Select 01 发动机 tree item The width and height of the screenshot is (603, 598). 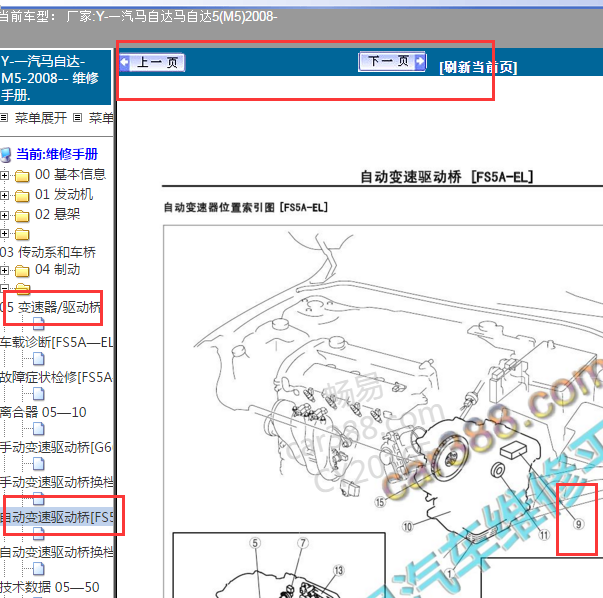pyautogui.click(x=64, y=195)
